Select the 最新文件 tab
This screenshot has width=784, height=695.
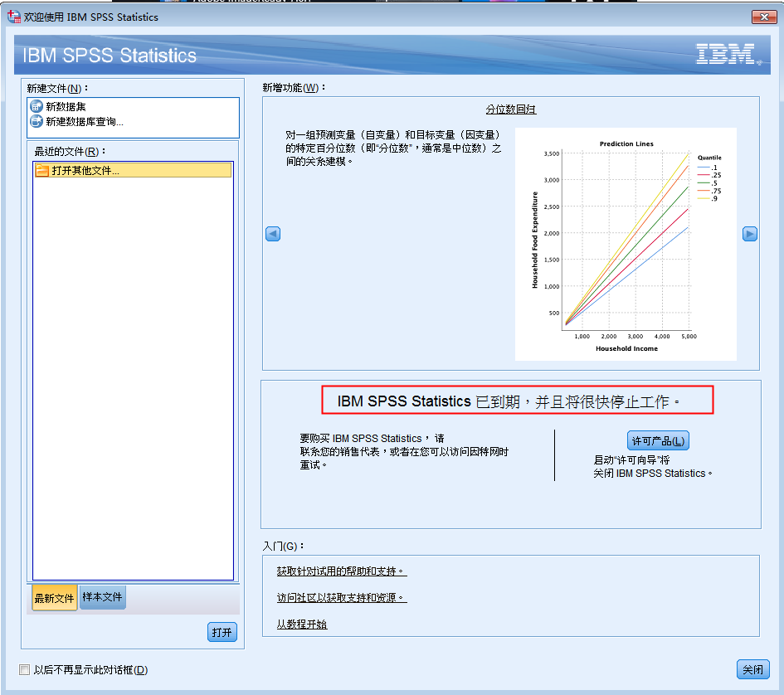(x=54, y=597)
